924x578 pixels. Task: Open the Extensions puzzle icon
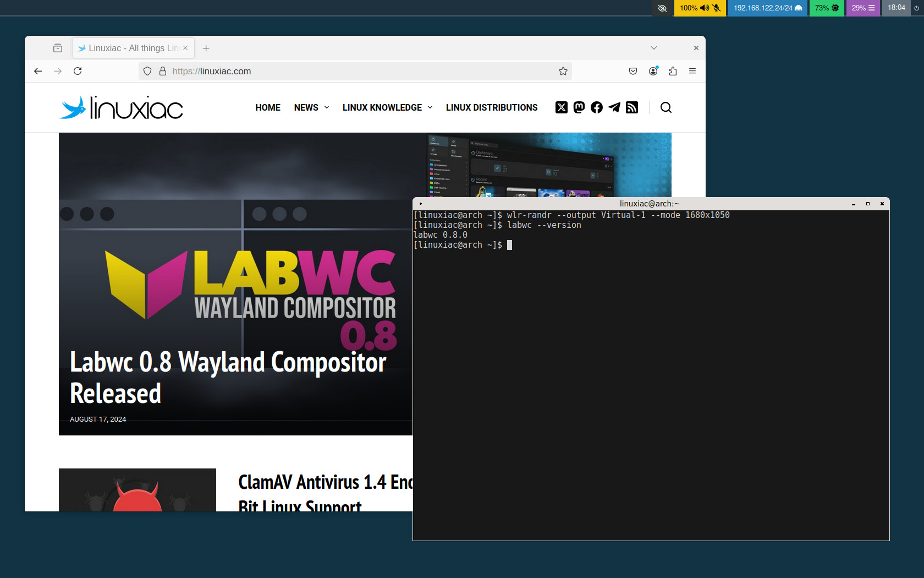[x=673, y=71]
